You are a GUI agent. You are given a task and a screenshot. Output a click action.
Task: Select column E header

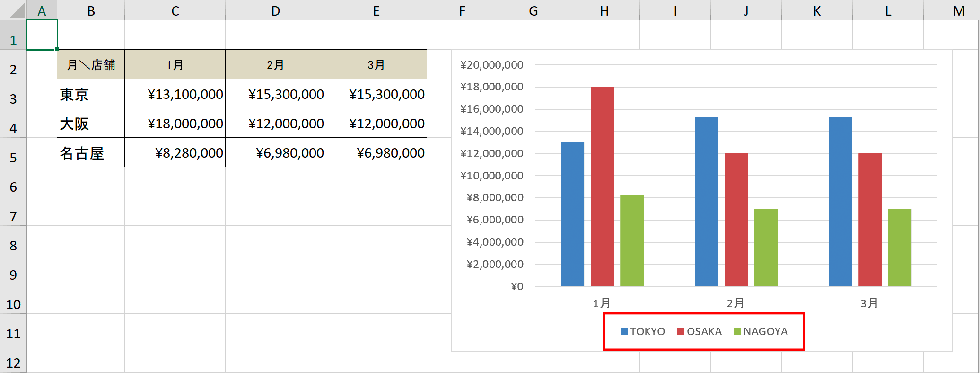376,10
